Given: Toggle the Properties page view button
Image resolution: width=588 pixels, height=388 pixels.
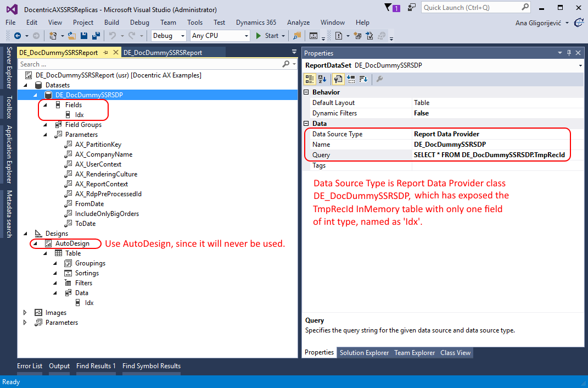Looking at the screenshot, I should [x=338, y=79].
